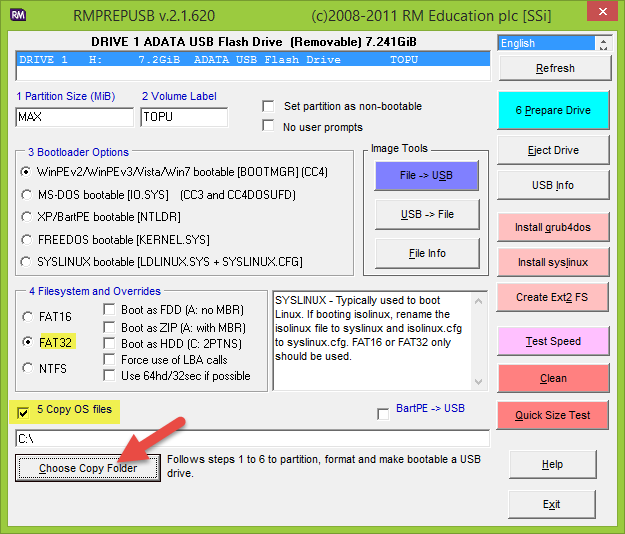
Task: Click the drive header 'DRIVE 1 ADATA USB Flash Drive' text
Action: coord(254,42)
